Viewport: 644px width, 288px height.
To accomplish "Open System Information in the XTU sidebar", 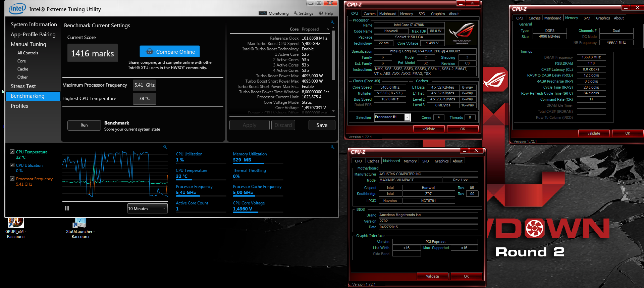I will point(34,25).
